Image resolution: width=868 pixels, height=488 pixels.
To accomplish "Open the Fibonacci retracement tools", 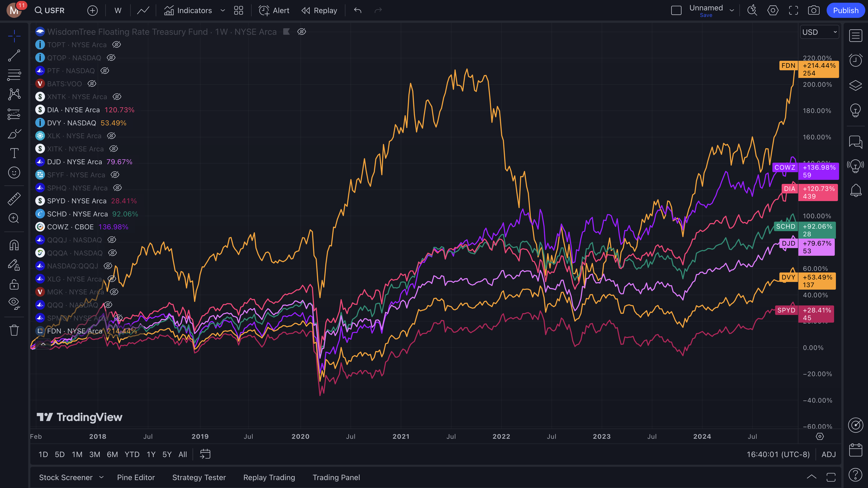I will (x=14, y=75).
